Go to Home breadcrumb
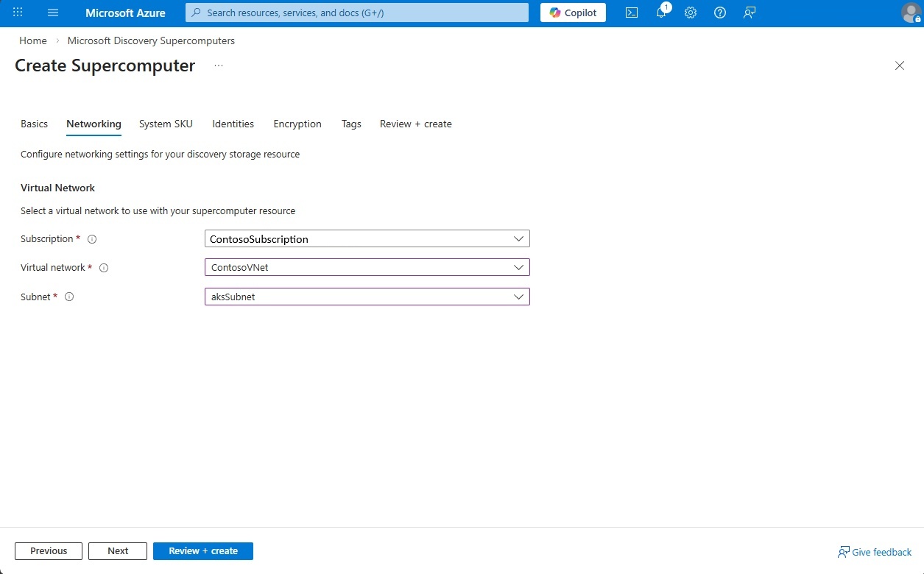 click(x=33, y=40)
